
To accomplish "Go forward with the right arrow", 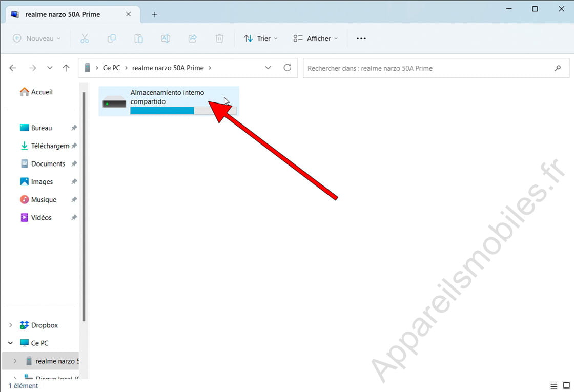I will [x=33, y=68].
